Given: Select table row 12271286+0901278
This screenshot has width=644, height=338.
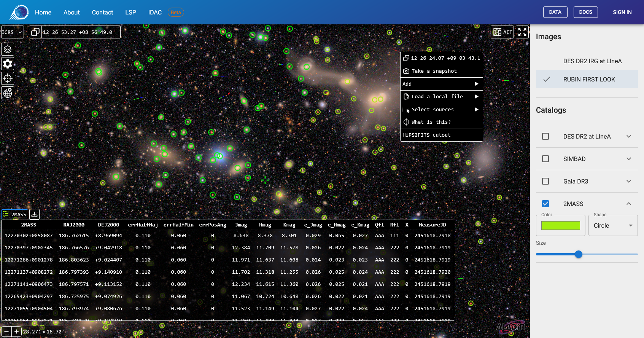Looking at the screenshot, I should point(227,260).
